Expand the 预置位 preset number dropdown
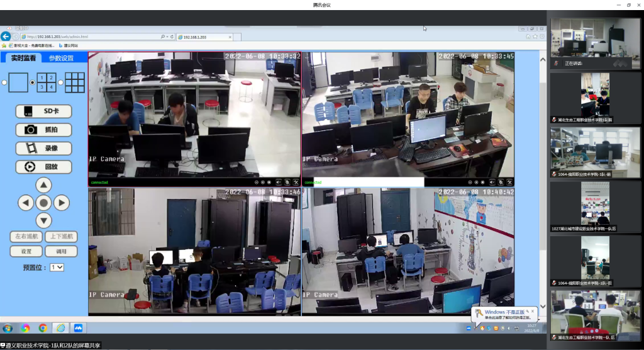The width and height of the screenshot is (644, 350). click(x=57, y=267)
